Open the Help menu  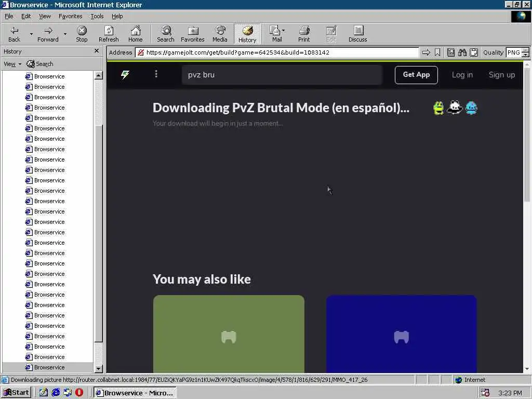coord(117,16)
